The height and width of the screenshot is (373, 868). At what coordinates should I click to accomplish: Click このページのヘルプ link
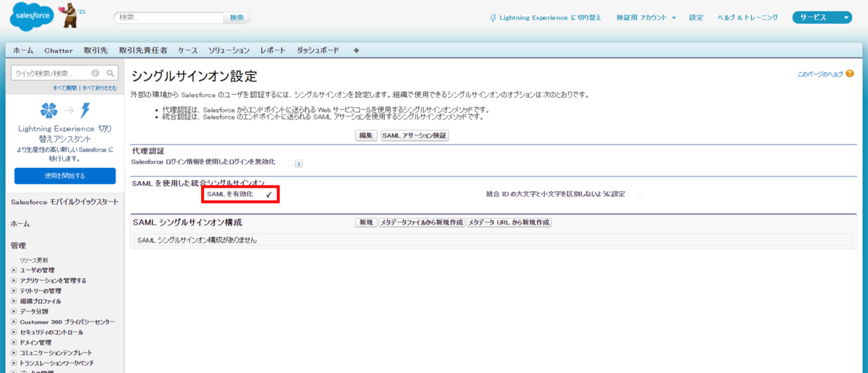point(820,74)
